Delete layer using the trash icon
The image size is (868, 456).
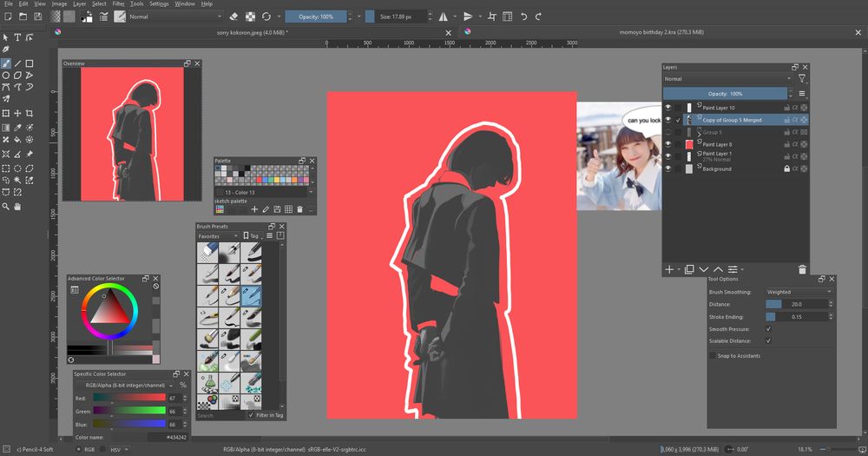point(802,269)
